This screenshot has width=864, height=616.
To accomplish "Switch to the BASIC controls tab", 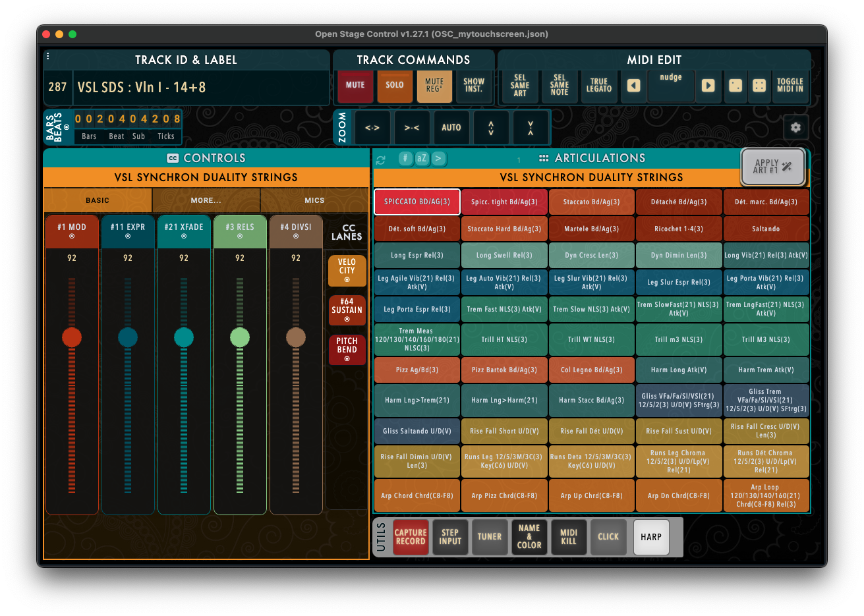I will click(x=98, y=200).
